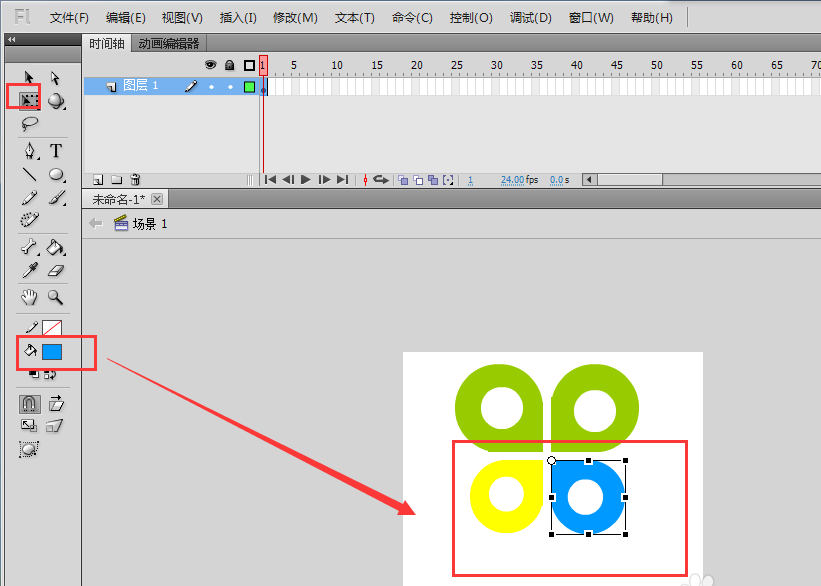Click the stroke color pencil icon

point(31,328)
